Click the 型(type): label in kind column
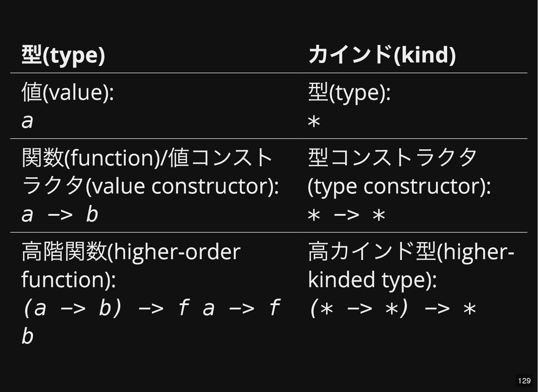Screen dimensions: 538x392 coord(349,92)
